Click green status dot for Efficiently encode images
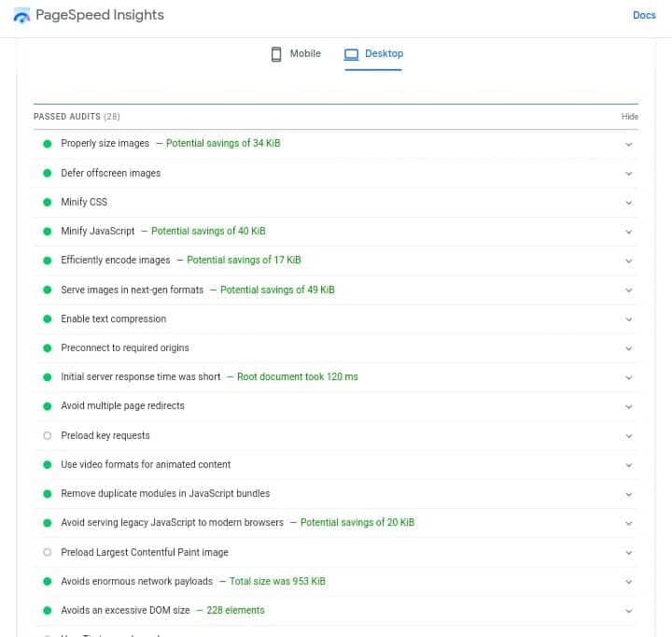The height and width of the screenshot is (637, 672). click(x=48, y=261)
